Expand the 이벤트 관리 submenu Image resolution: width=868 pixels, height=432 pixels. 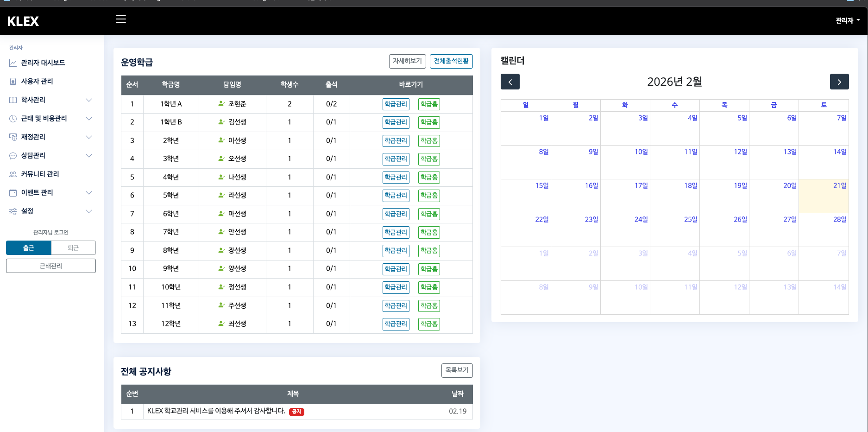88,193
